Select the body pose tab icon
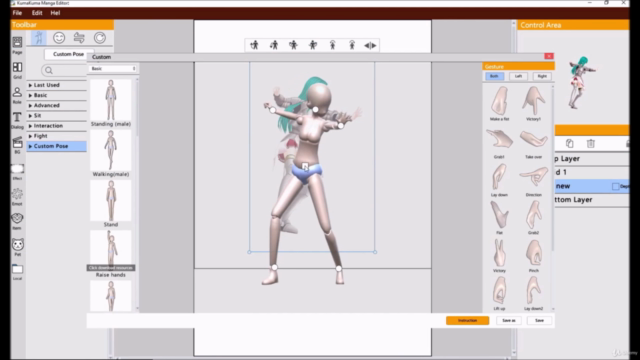Image resolution: width=640 pixels, height=360 pixels. (39, 38)
